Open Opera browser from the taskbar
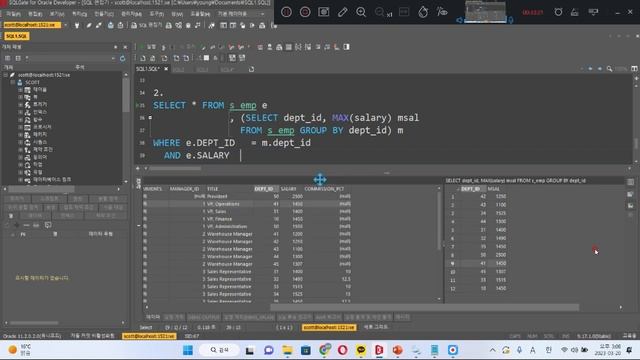Viewport: 640px width, 360px height. (x=342, y=350)
